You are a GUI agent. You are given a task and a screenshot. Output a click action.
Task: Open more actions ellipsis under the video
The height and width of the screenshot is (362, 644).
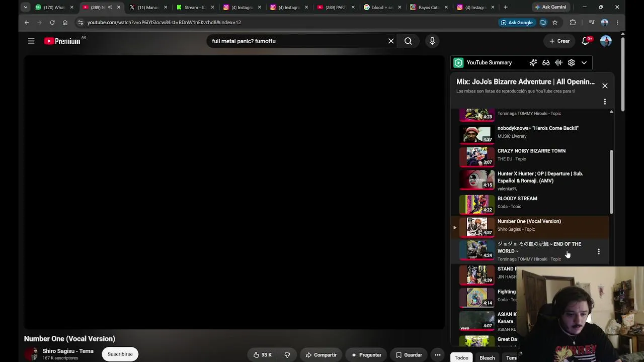[438, 355]
